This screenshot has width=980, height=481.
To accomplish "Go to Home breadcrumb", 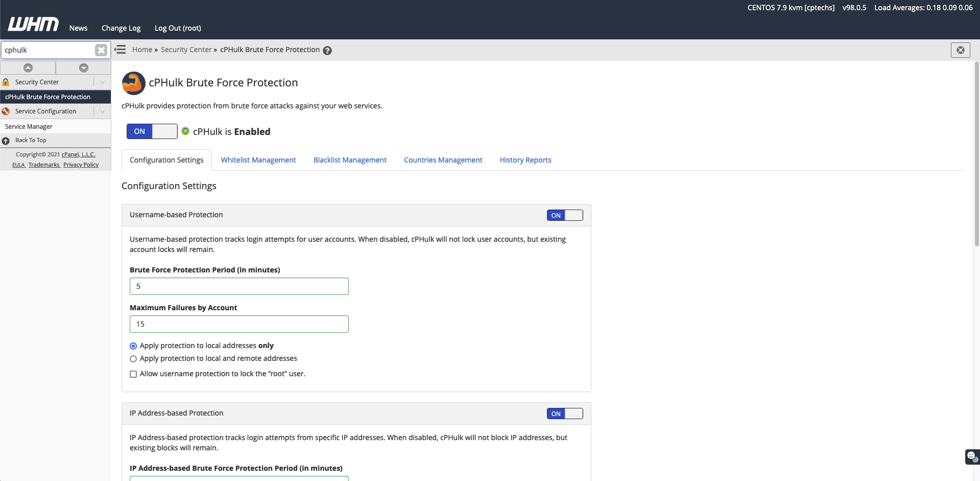I will tap(142, 50).
